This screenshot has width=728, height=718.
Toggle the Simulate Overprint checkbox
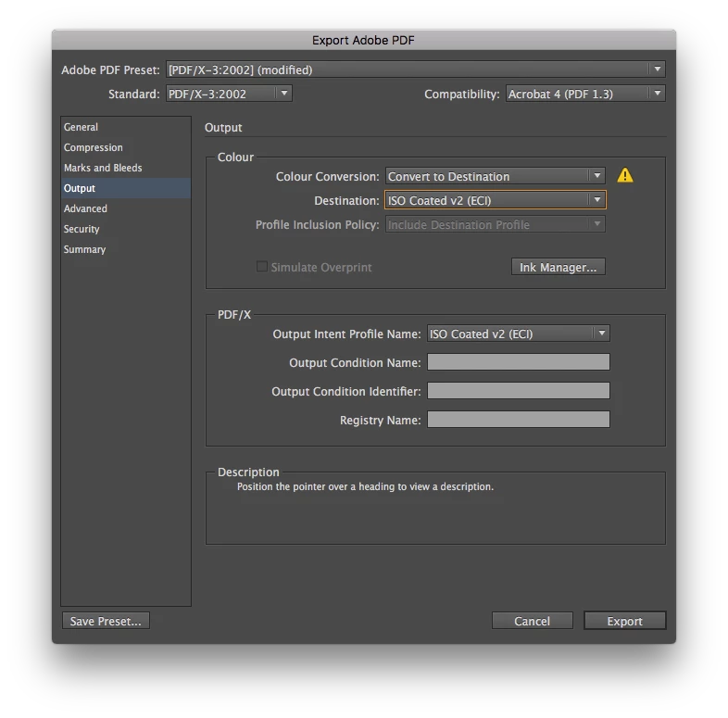click(x=262, y=267)
